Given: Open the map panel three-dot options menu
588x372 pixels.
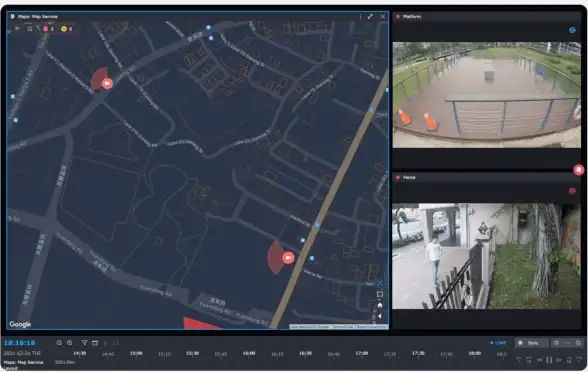Looking at the screenshot, I should pyautogui.click(x=360, y=16).
